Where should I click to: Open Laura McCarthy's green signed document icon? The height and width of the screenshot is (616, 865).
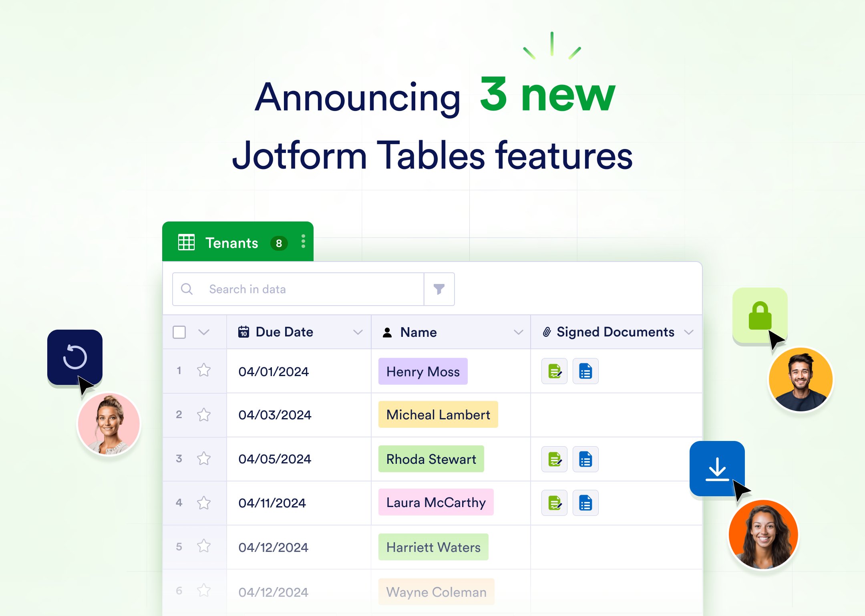554,503
